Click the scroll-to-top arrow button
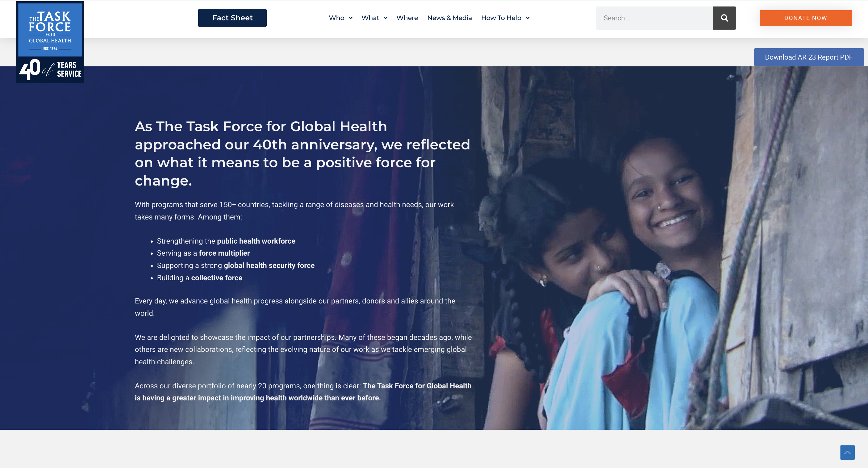Viewport: 868px width, 468px height. (x=847, y=452)
